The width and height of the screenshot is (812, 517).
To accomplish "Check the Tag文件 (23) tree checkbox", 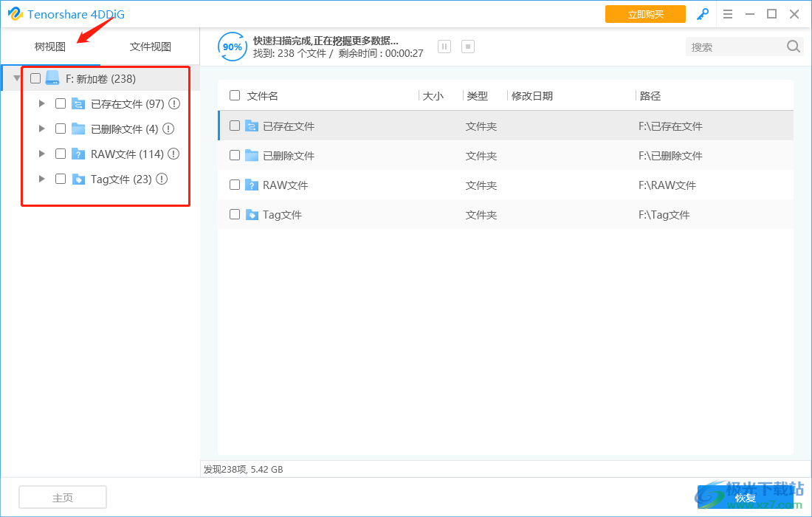I will click(61, 179).
